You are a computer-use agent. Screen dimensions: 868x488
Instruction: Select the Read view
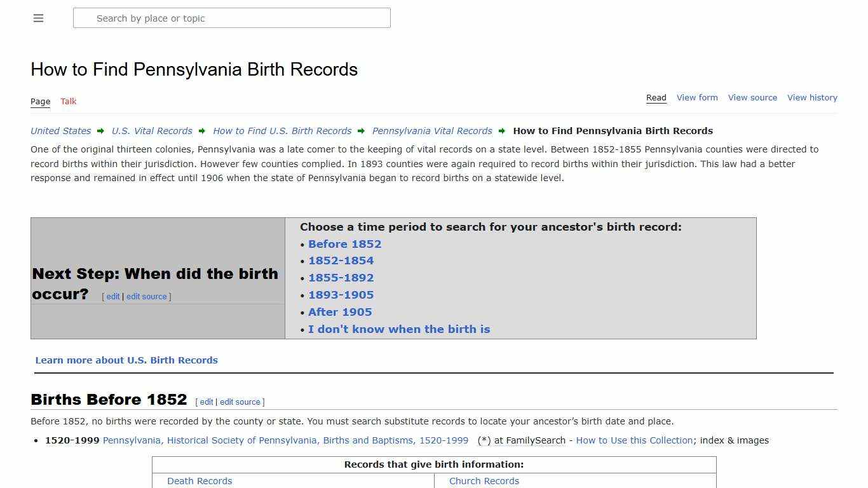point(656,97)
